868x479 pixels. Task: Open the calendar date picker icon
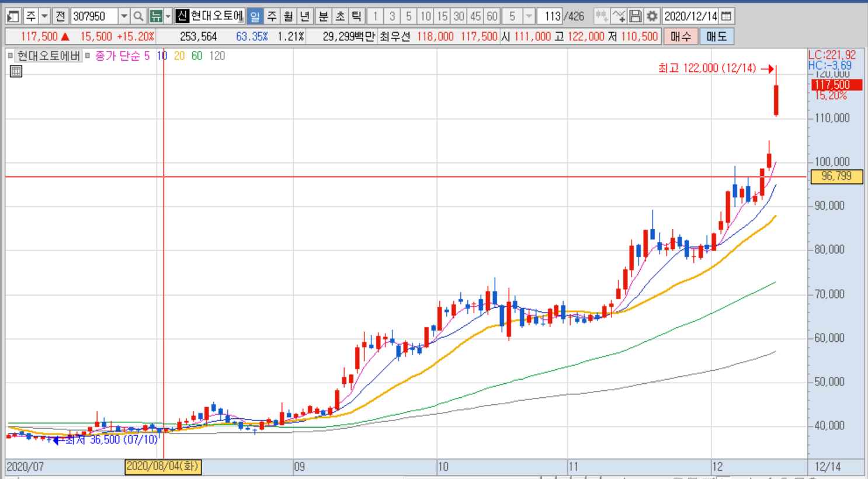coord(726,16)
